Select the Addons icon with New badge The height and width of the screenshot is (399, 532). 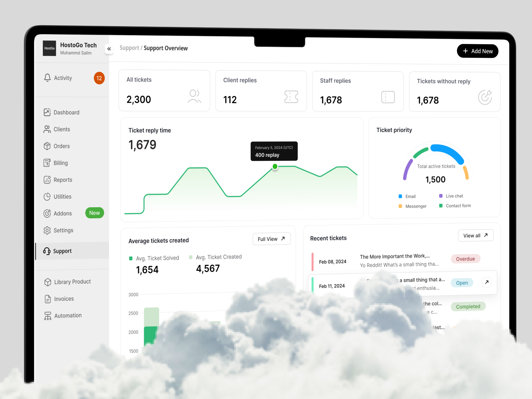pos(47,213)
